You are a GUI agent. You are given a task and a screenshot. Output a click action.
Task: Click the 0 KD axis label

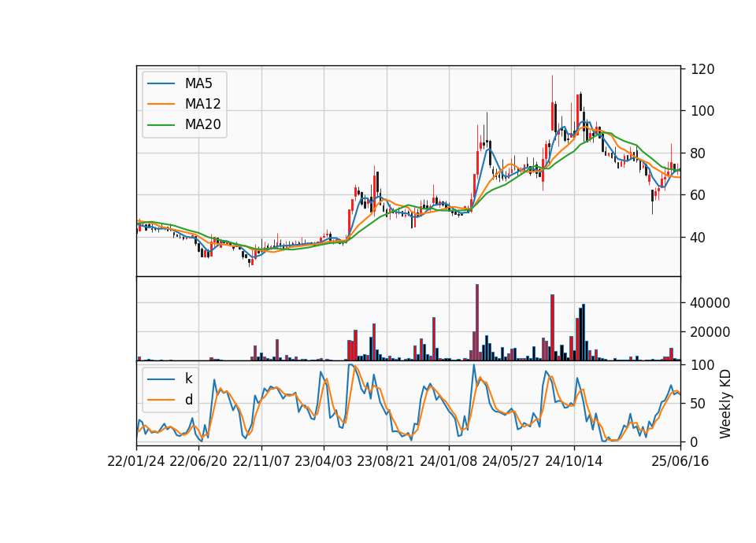(x=695, y=441)
